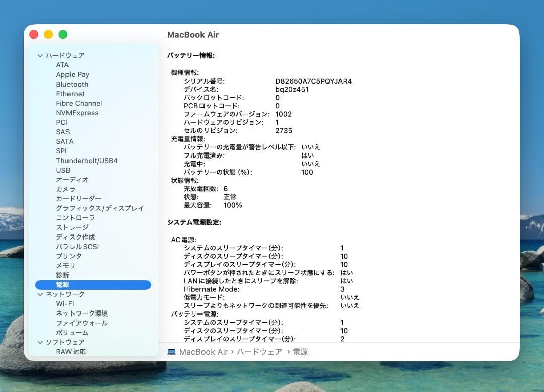Click the device name bq20z451

292,90
